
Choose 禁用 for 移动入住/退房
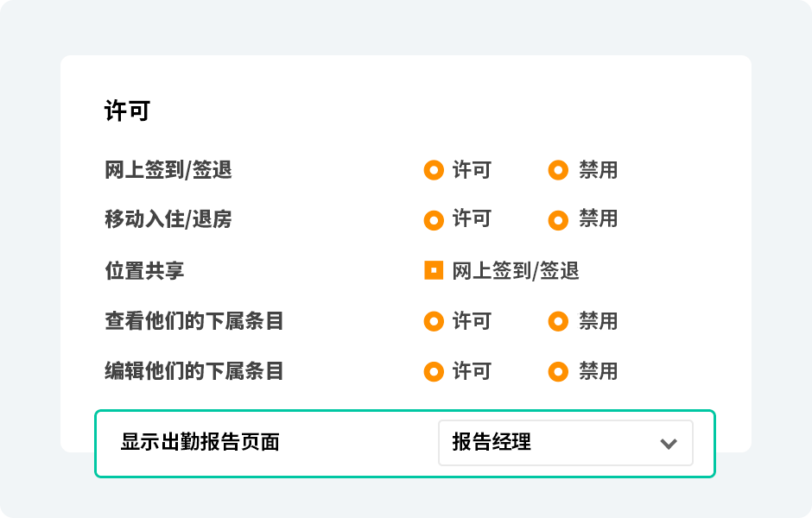(x=559, y=220)
